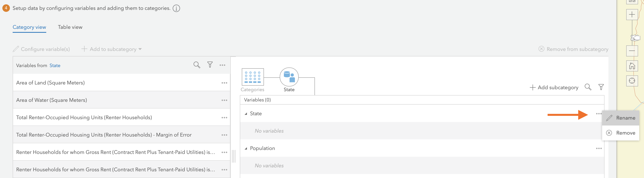Viewport: 644px width, 178px height.
Task: Open the Categories grid icon
Action: 252,77
